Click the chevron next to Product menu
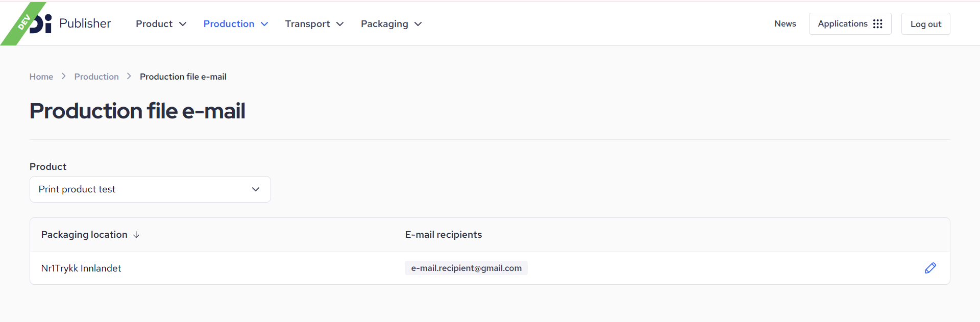This screenshot has height=322, width=980. (183, 24)
